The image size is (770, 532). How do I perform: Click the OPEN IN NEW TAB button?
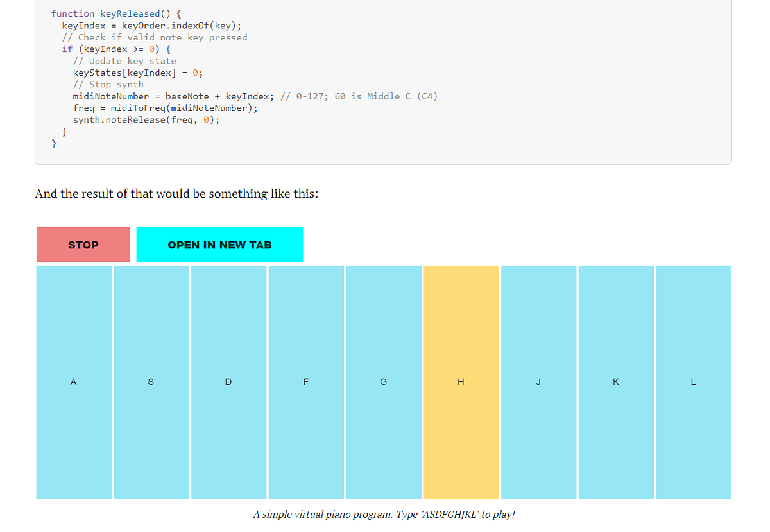pyautogui.click(x=219, y=245)
